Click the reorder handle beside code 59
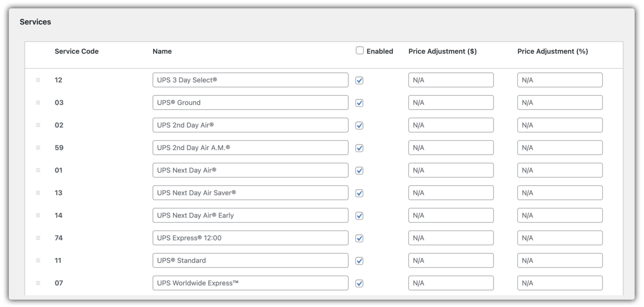This screenshot has width=644, height=307. point(38,148)
